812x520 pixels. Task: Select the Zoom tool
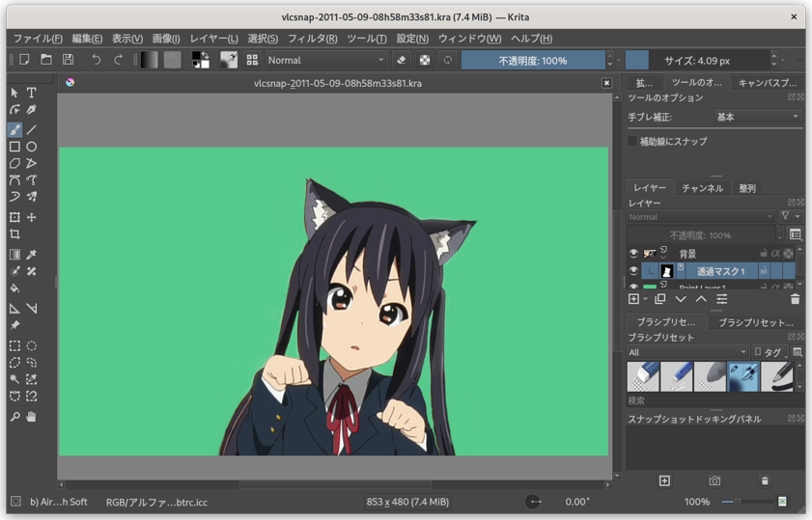coord(15,417)
